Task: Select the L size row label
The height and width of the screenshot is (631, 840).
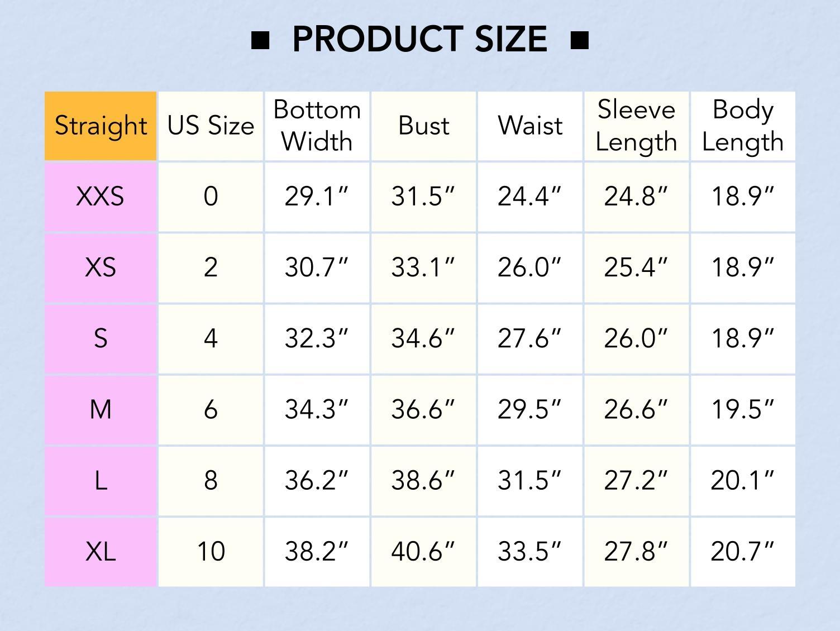Action: coord(101,480)
